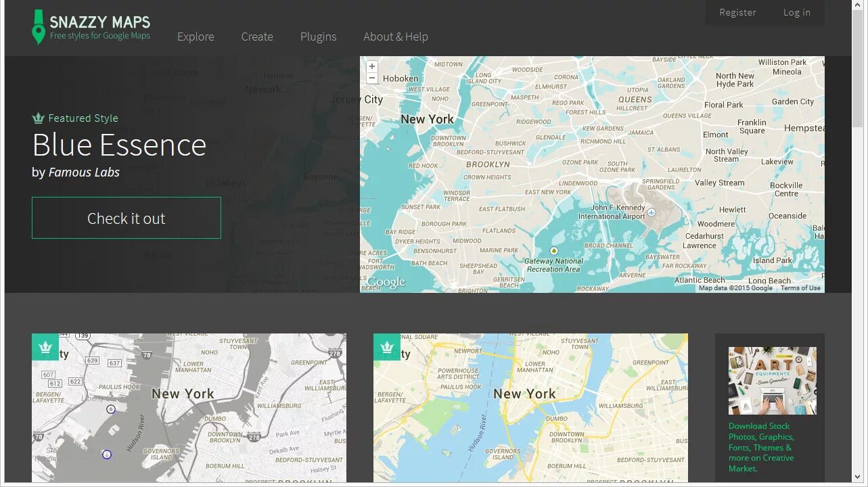Click the page vertical scrollbar thumb

click(x=859, y=69)
